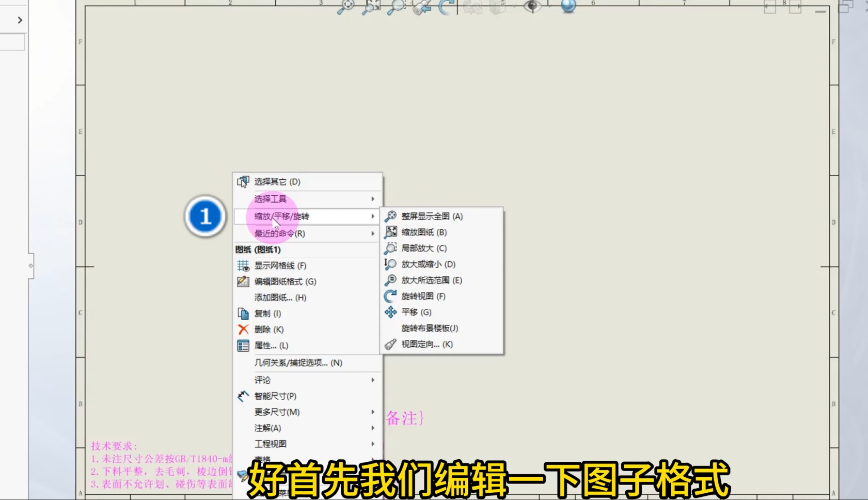This screenshot has height=500, width=868.
Task: Open the dropdown arrow beside the eye icon
Action: 549,7
